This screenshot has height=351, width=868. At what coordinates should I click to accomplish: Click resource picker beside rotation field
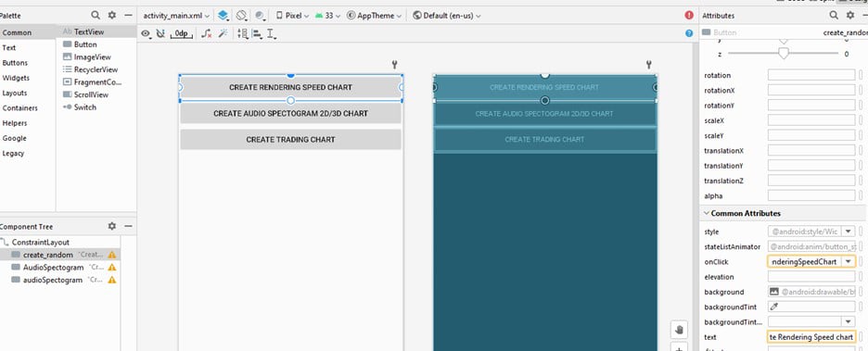click(x=861, y=75)
